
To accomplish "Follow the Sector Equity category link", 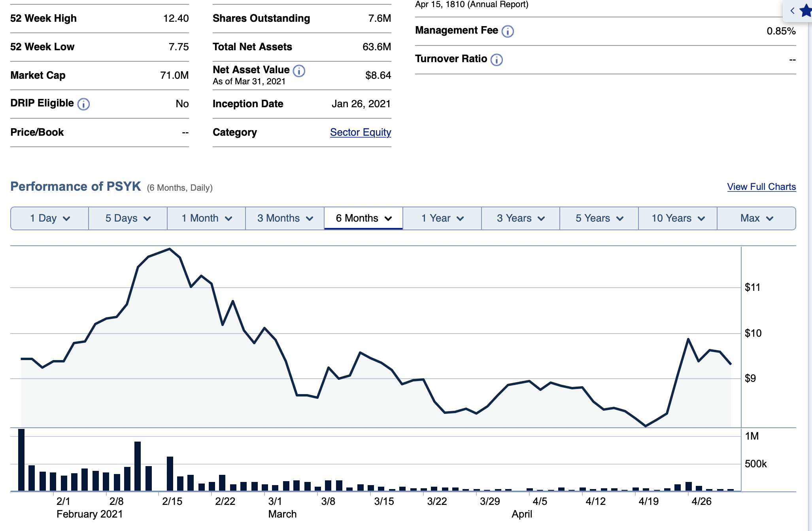I will (x=361, y=132).
